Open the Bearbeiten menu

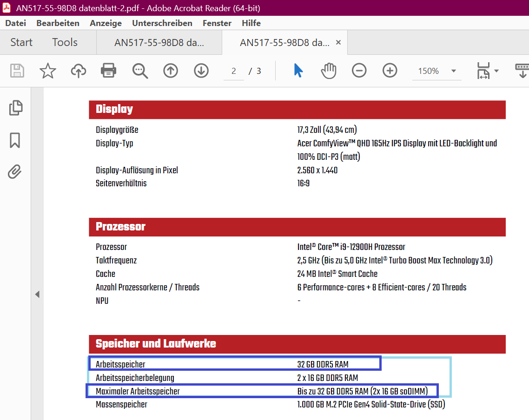[x=58, y=23]
